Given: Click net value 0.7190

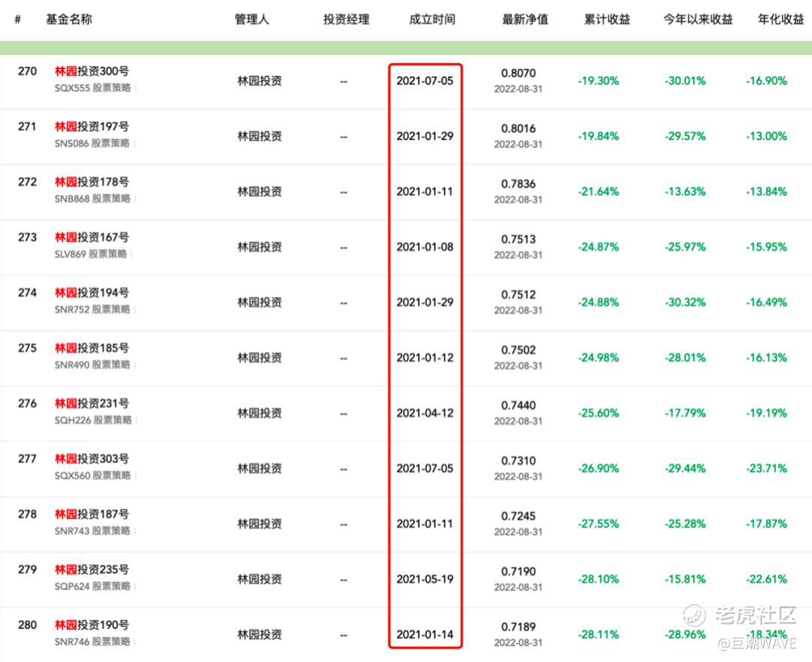Looking at the screenshot, I should 518,572.
